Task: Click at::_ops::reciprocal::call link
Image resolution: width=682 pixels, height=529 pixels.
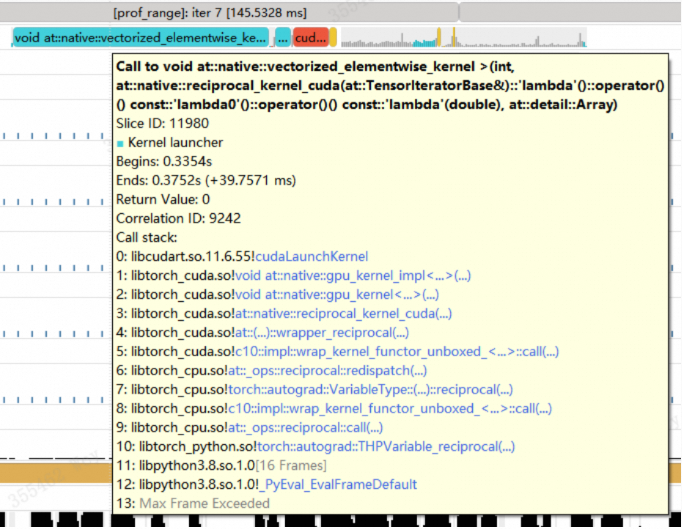Action: pyautogui.click(x=305, y=427)
